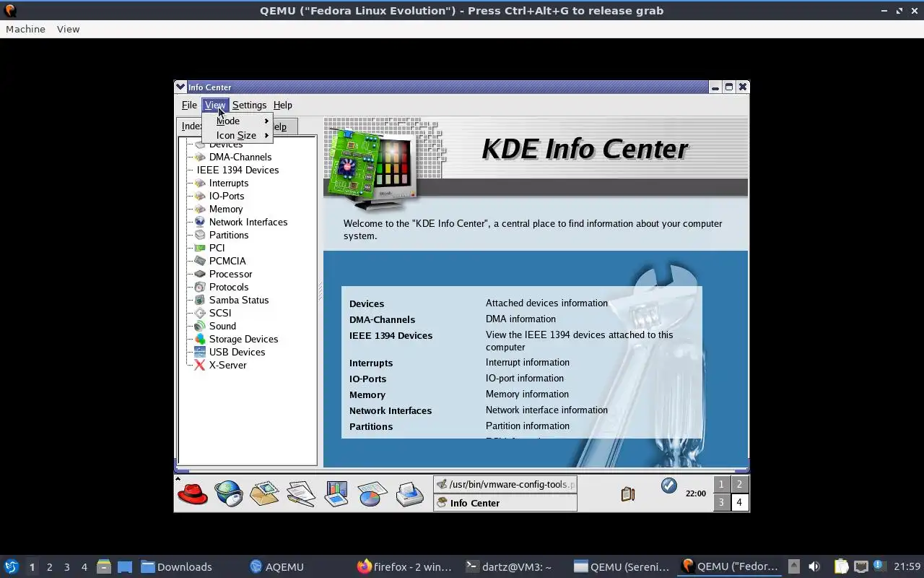Screen dimensions: 924x578
Task: Click the IO-Ports link in welcome page
Action: coord(367,379)
